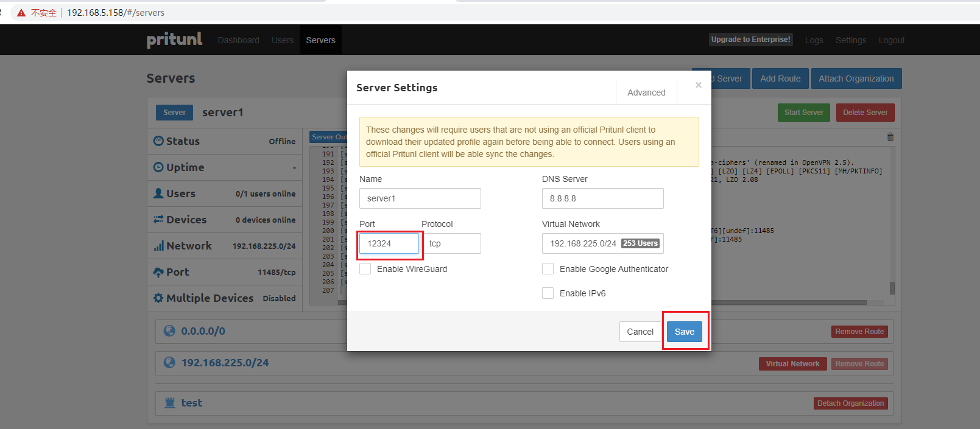This screenshot has width=980, height=429.
Task: Click Virtual Network label button
Action: coord(792,364)
